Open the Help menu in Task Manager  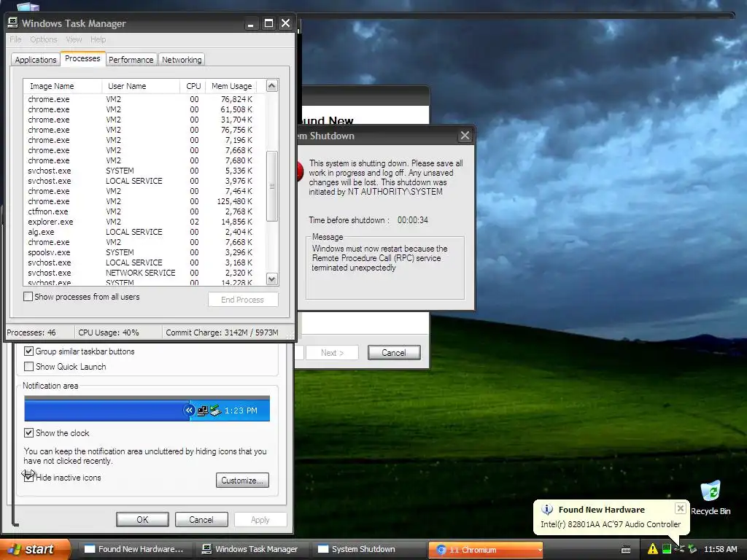pyautogui.click(x=98, y=39)
